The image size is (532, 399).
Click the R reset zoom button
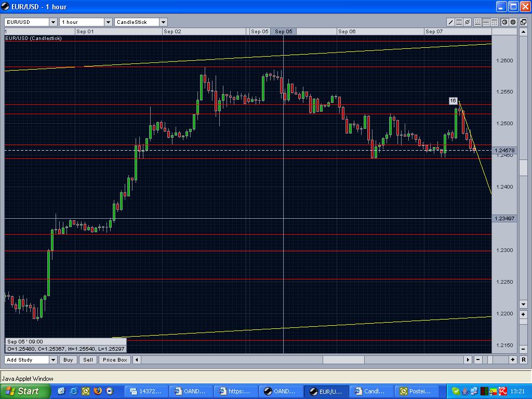[524, 360]
